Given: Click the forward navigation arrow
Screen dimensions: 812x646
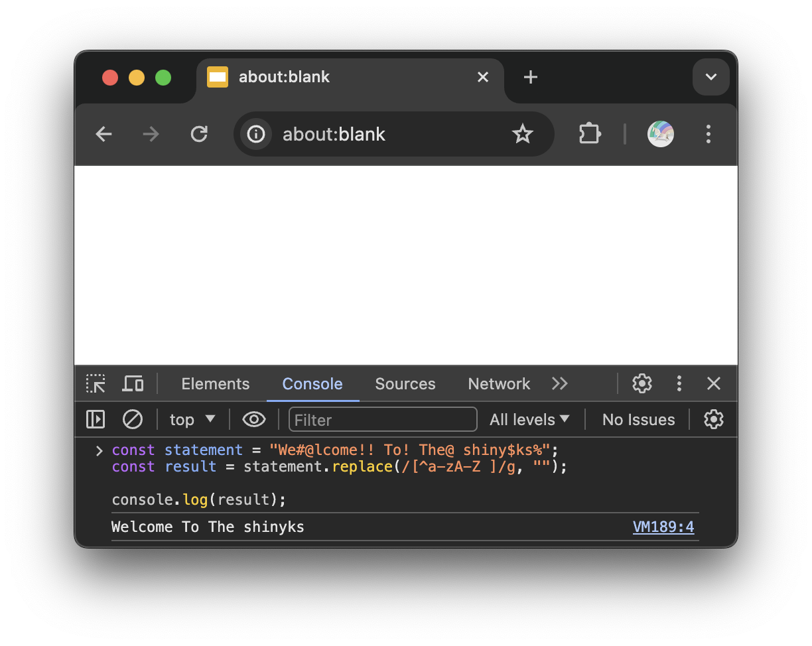Looking at the screenshot, I should (x=151, y=135).
